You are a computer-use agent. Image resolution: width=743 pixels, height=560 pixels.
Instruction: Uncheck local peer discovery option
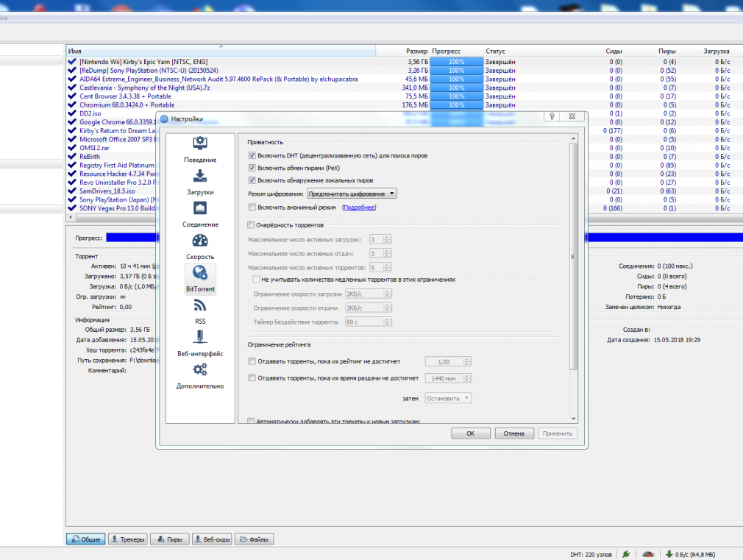(x=252, y=180)
